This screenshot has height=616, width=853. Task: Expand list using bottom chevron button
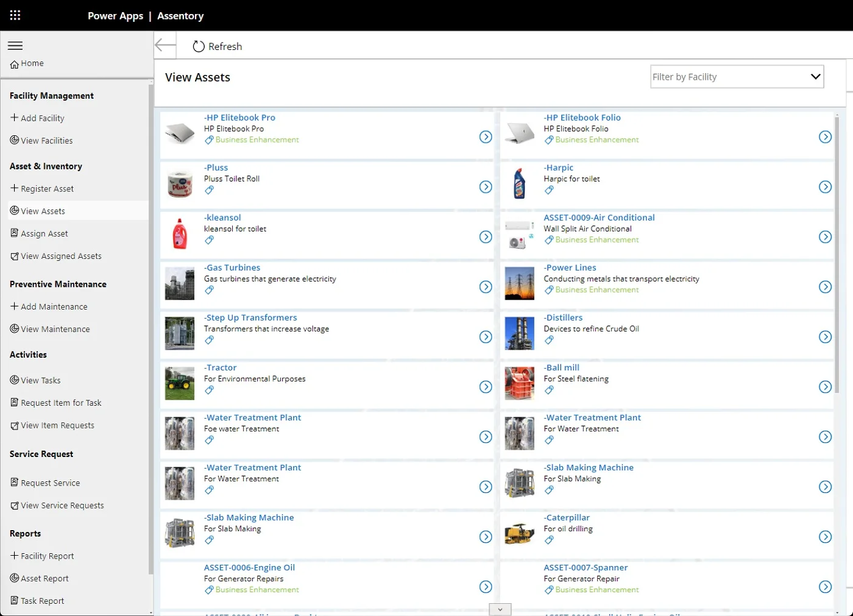click(x=500, y=609)
